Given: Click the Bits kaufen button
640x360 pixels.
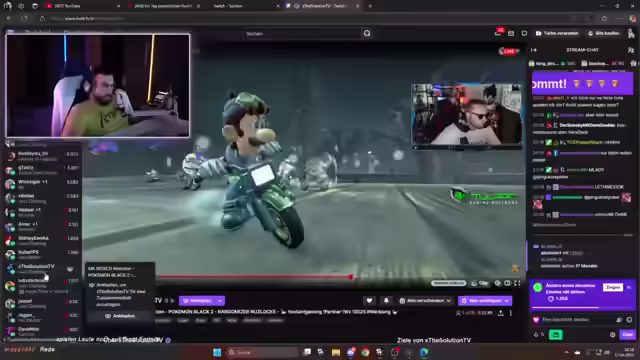Looking at the screenshot, I should tap(604, 33).
